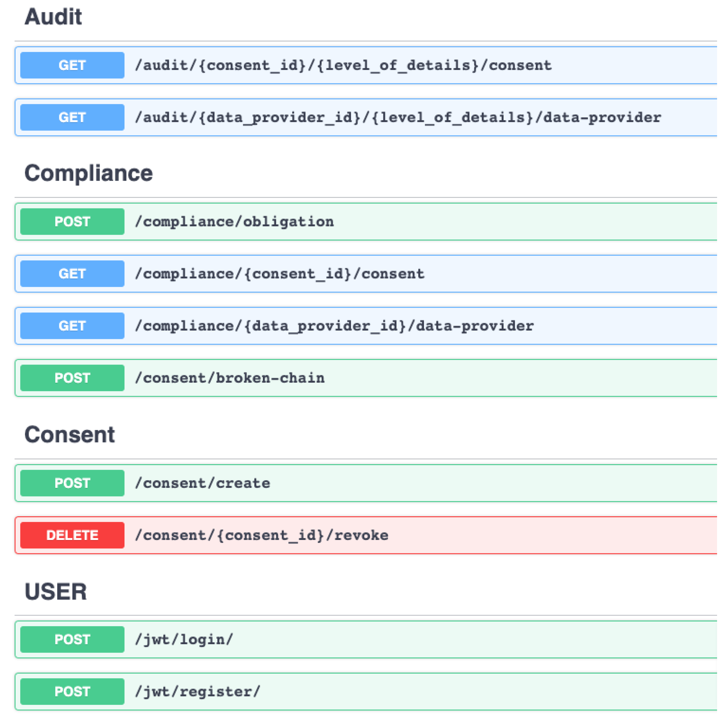Screen dimensions: 728x726
Task: Click POST badge for /jwt/login/
Action: (72, 639)
